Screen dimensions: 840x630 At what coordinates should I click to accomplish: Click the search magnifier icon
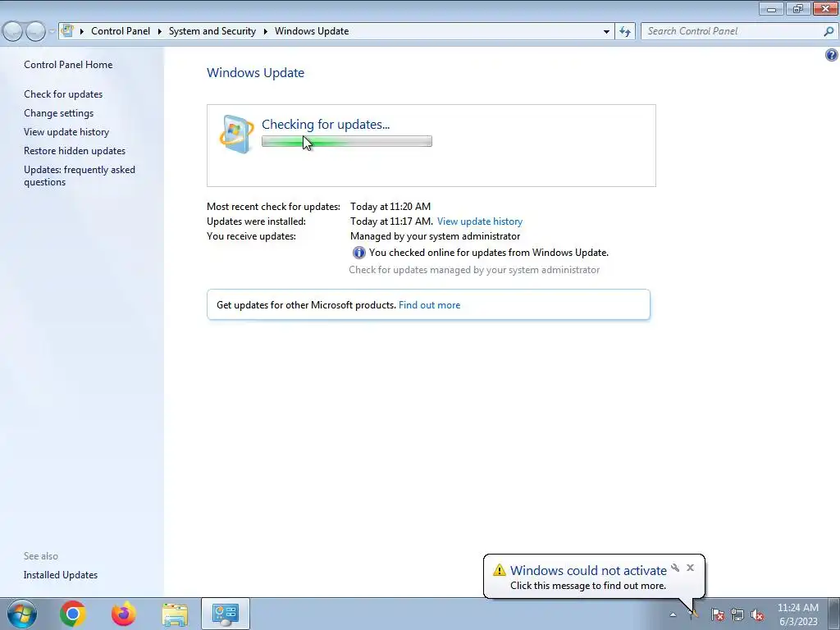coord(829,31)
